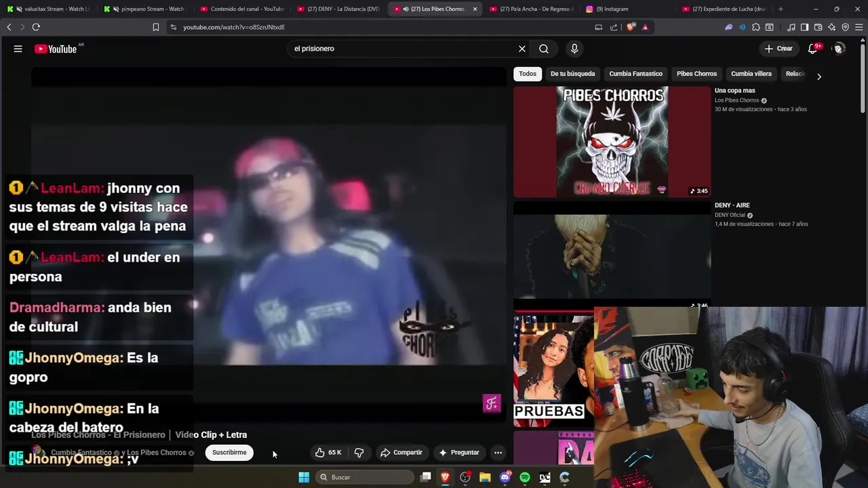Open the Brave music note playlist icon
Screen dimensions: 868x488
[791, 27]
